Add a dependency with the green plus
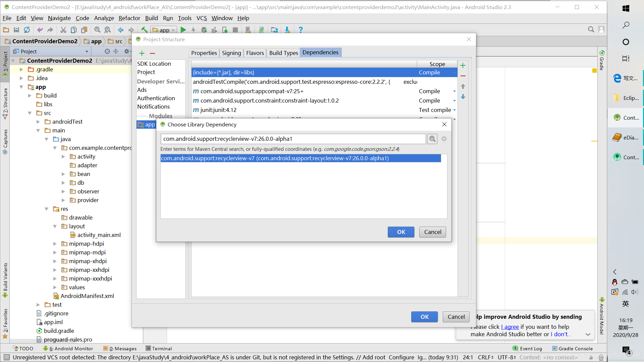 [463, 65]
